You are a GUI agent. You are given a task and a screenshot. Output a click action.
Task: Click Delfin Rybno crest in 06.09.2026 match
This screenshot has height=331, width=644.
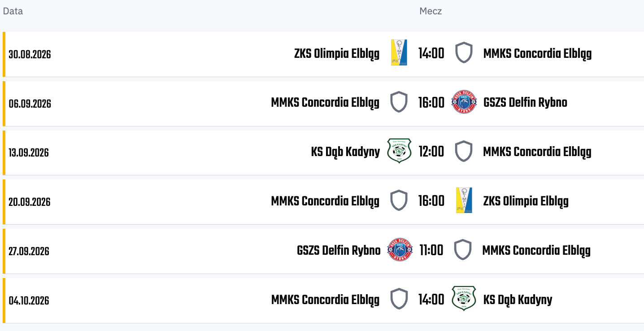(464, 102)
